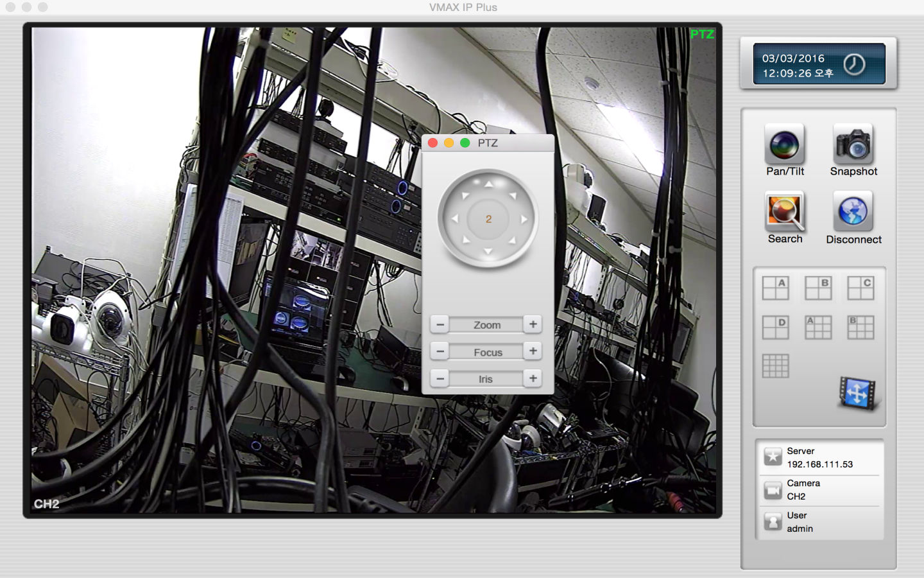Click the PTZ window title bar
This screenshot has height=578, width=924.
(x=488, y=143)
